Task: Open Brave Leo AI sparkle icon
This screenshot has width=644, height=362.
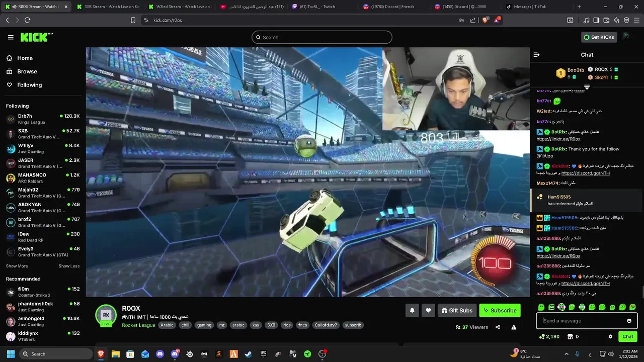Action: click(x=616, y=20)
